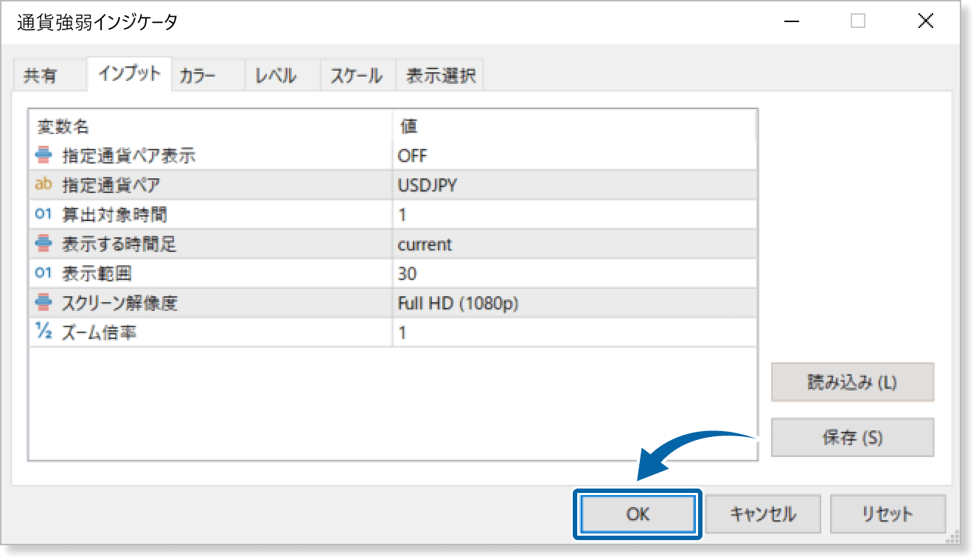The image size is (976, 560).
Task: Go to the 表示選択 tab
Action: (440, 76)
